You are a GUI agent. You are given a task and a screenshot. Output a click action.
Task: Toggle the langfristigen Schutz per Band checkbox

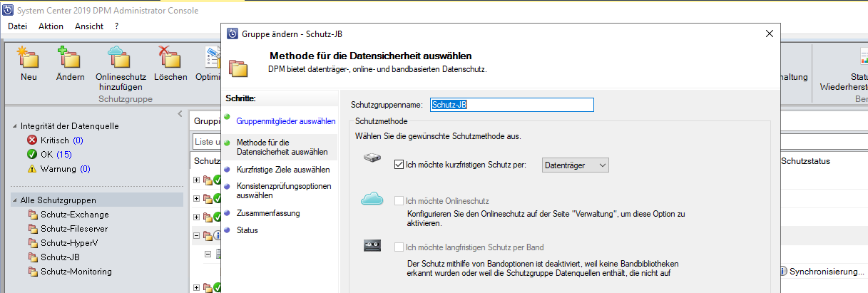tap(399, 247)
